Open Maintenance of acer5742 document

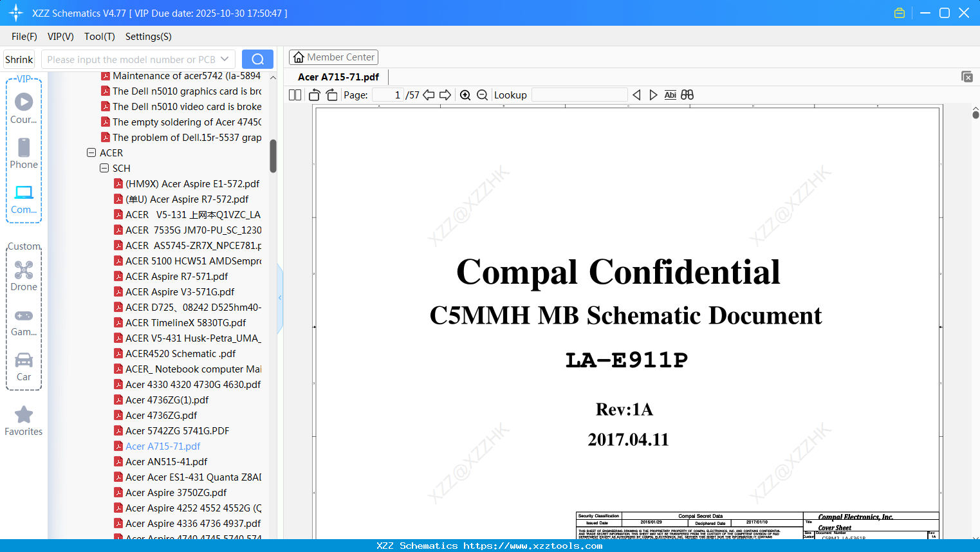(x=187, y=76)
